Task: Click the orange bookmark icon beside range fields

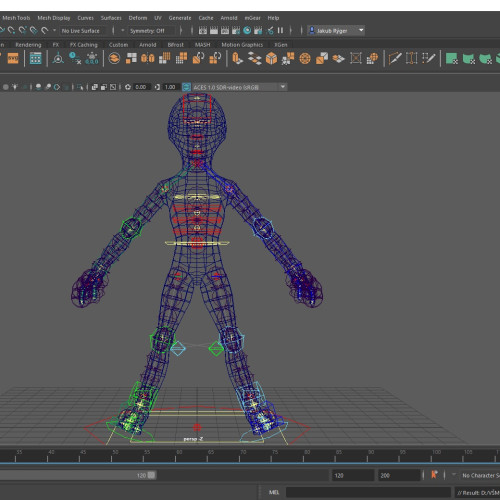Action: (434, 475)
